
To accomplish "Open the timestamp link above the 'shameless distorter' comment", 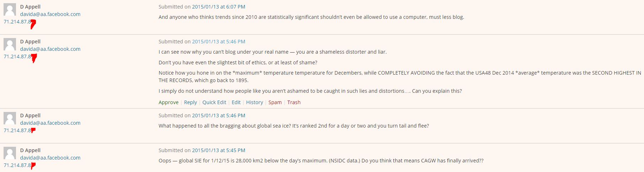I will point(219,42).
